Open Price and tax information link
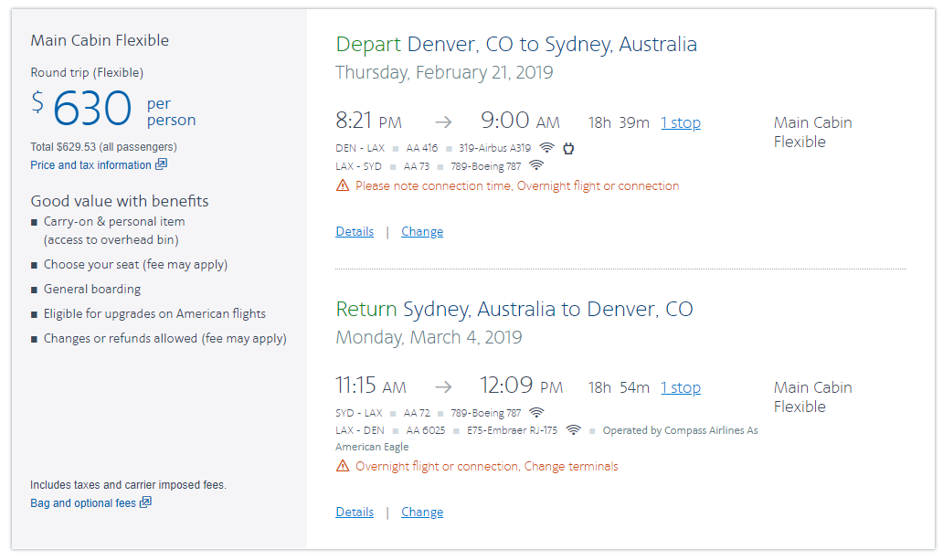This screenshot has height=560, width=943. point(90,165)
